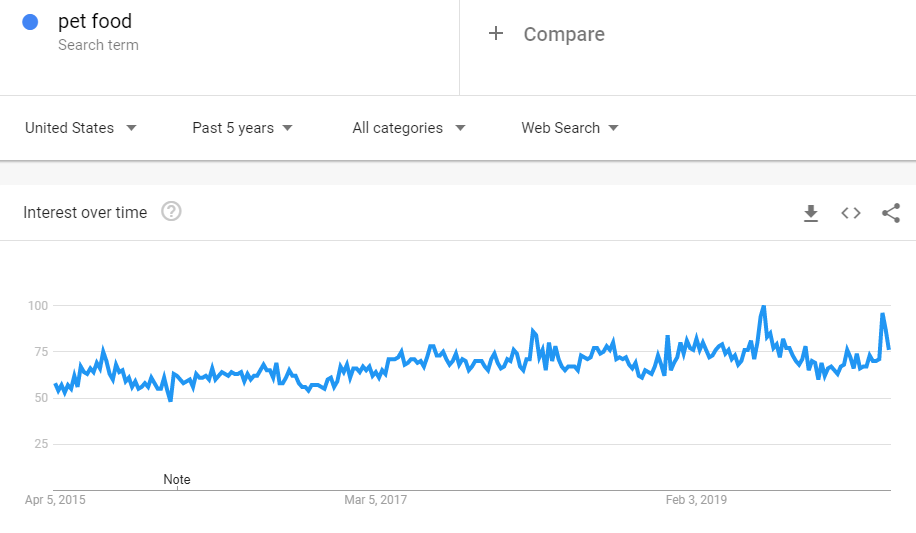Image resolution: width=916 pixels, height=533 pixels.
Task: Click the highest peak touching the 100 line
Action: tap(763, 307)
